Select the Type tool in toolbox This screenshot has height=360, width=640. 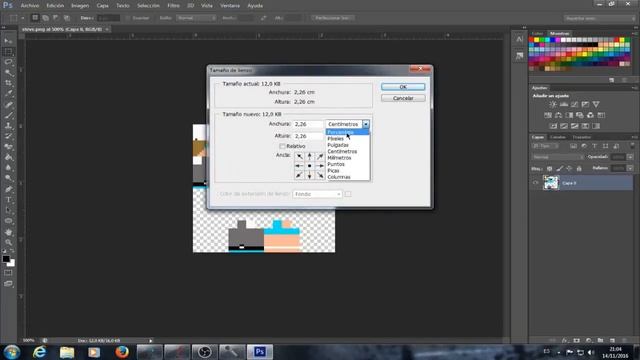[8, 200]
